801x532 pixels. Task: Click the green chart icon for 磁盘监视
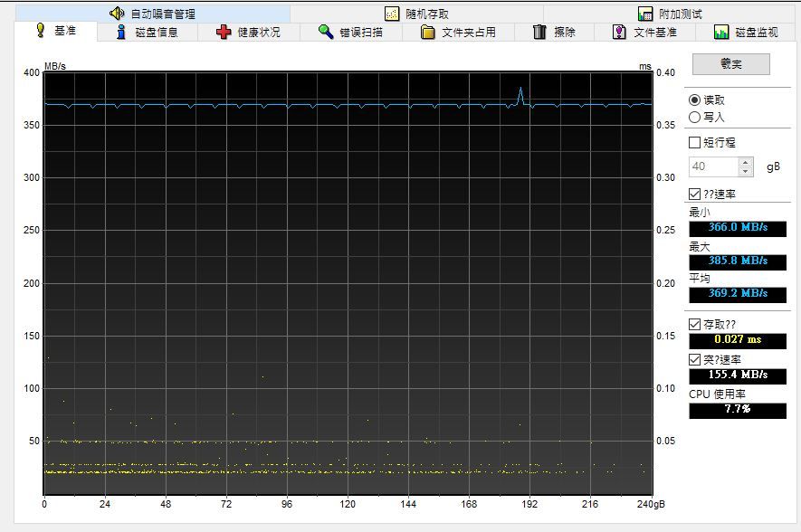point(721,33)
